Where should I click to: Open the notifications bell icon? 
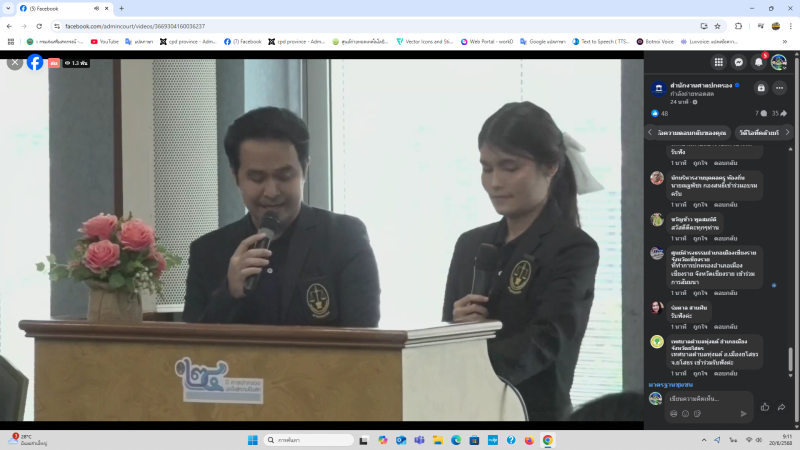click(x=759, y=62)
